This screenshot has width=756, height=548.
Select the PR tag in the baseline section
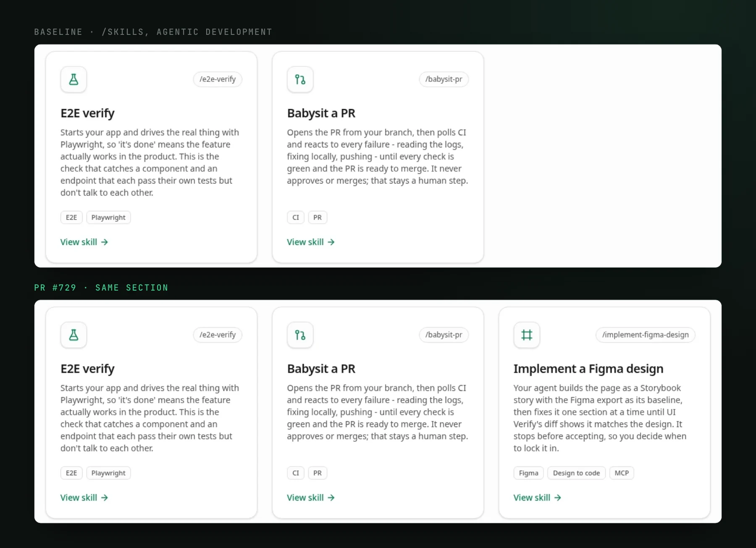[x=318, y=218]
